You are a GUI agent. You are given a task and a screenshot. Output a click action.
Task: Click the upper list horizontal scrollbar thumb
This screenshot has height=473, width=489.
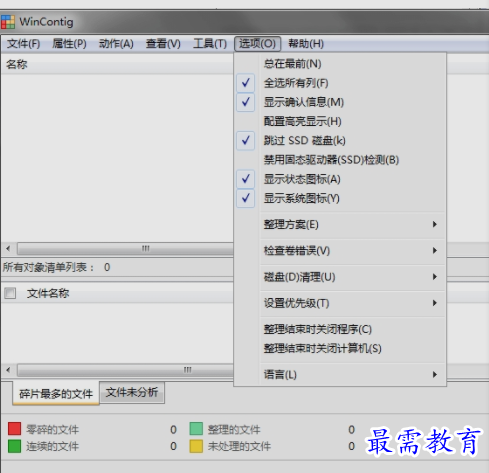125,249
